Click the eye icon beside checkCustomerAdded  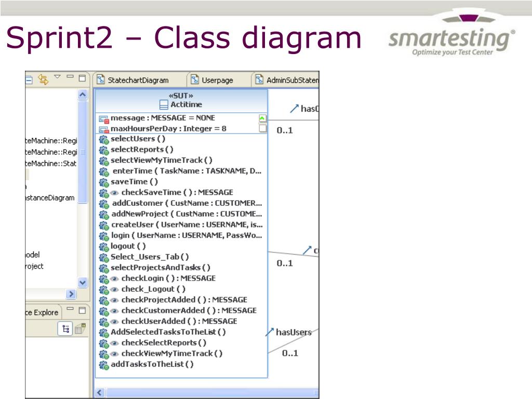pyautogui.click(x=115, y=311)
